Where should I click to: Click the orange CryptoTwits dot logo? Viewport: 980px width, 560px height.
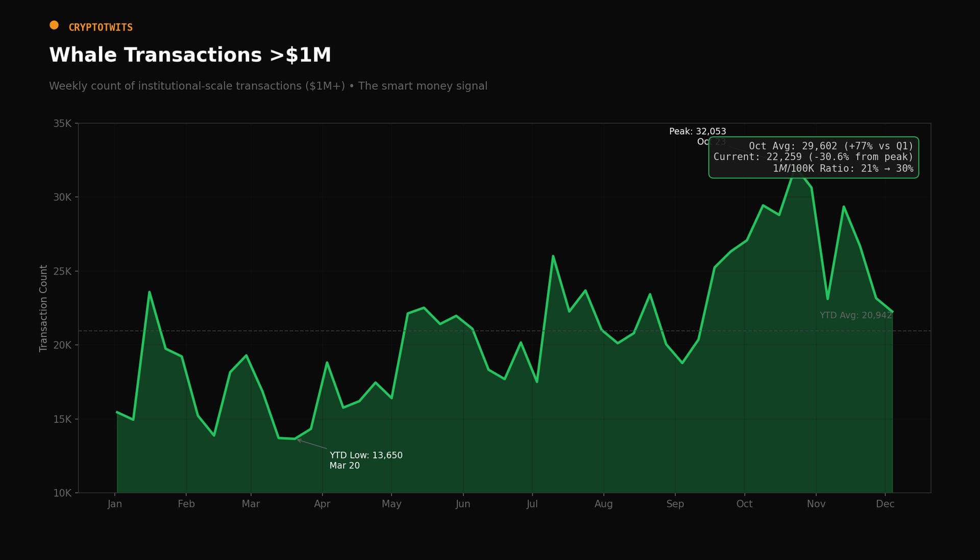[54, 25]
